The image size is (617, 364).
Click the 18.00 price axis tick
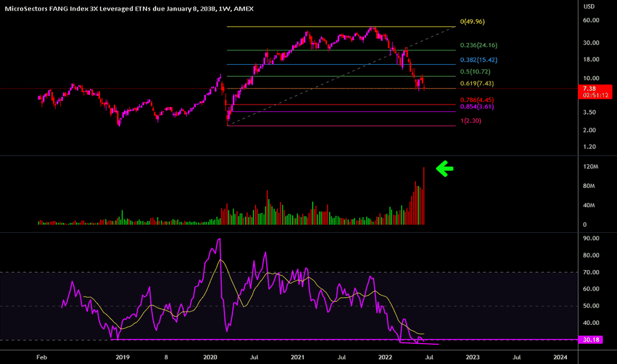click(x=591, y=60)
